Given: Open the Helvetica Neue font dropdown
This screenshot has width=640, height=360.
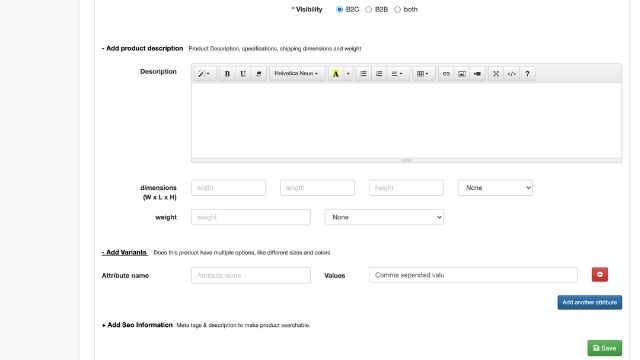Looking at the screenshot, I should (x=297, y=74).
